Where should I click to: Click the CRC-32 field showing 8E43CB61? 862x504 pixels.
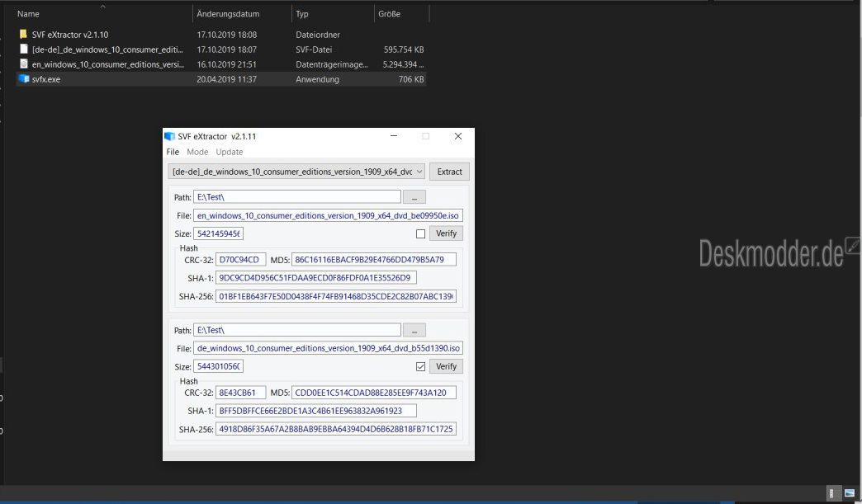coord(240,393)
